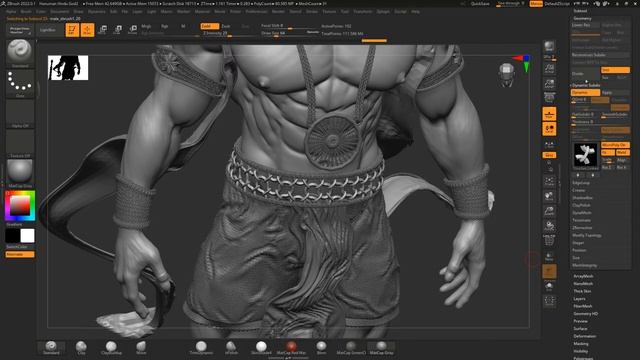Image resolution: width=640 pixels, height=360 pixels.
Task: Select the TrimDynamic brush in the bottom shelf
Action: point(201,348)
